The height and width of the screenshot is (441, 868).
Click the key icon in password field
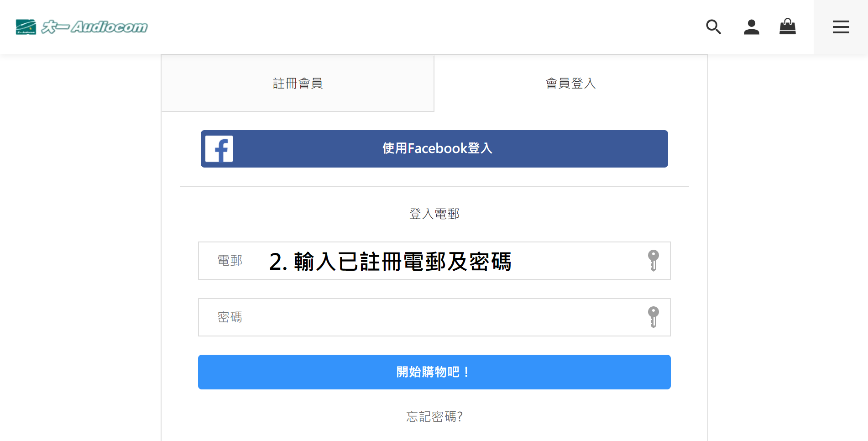pos(653,317)
